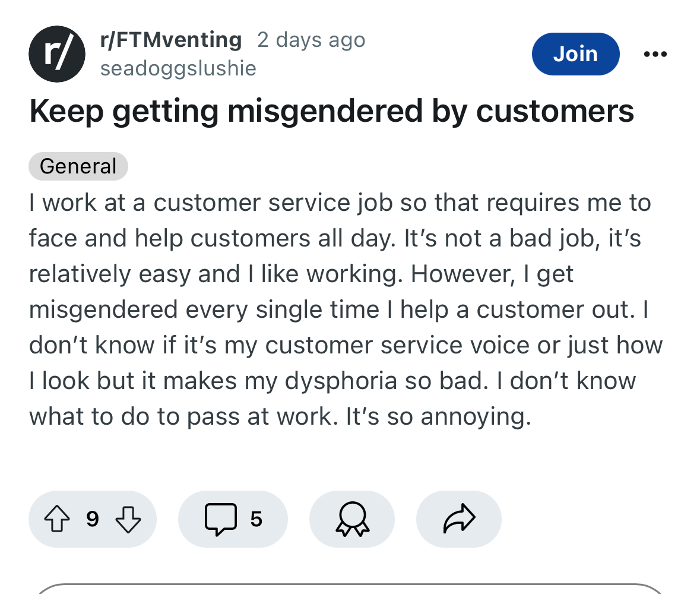Open the "Keep getting misgendered by customers" title
The height and width of the screenshot is (594, 700).
click(331, 110)
